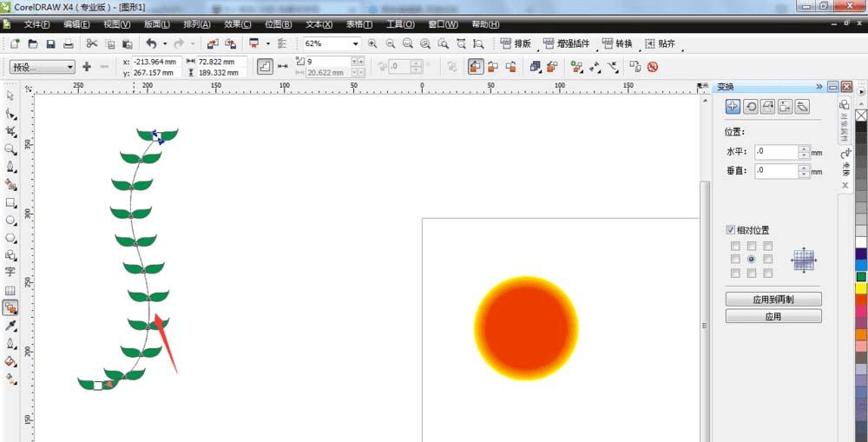Click the Save icon in toolbar
Image resolution: width=868 pixels, height=442 pixels.
[x=50, y=43]
